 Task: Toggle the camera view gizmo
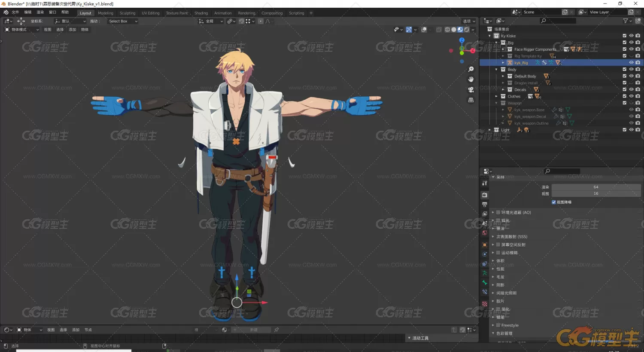point(471,90)
